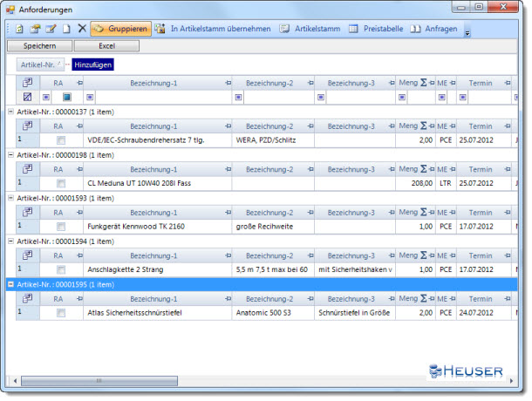The height and width of the screenshot is (401, 532).
Task: Open Artikelstamm from toolbar
Action: 310,29
